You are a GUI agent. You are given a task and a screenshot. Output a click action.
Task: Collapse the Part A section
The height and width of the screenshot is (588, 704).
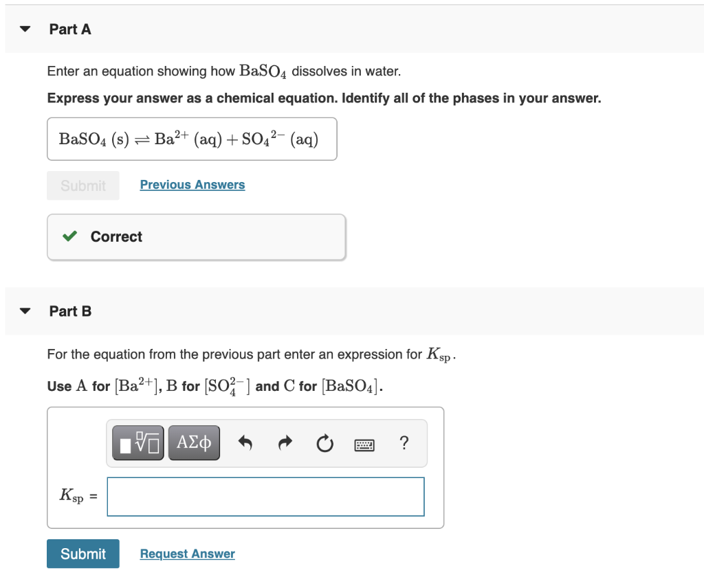24,29
